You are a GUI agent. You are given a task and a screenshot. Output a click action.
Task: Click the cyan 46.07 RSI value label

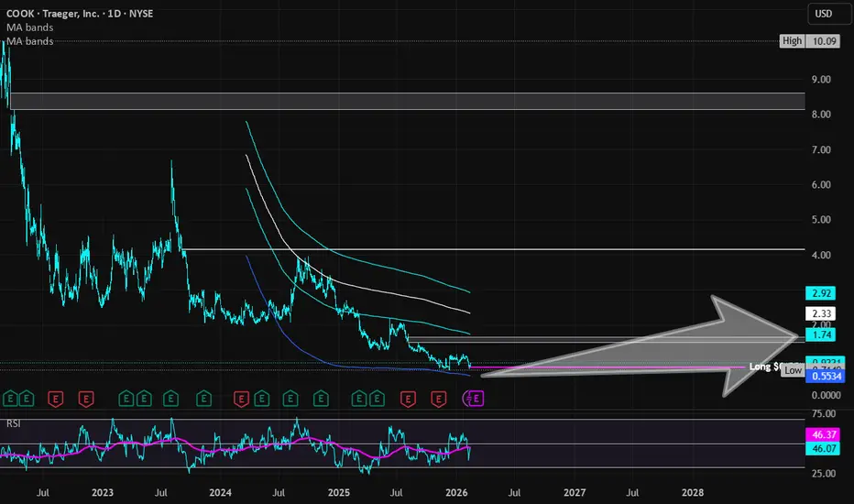[x=824, y=448]
